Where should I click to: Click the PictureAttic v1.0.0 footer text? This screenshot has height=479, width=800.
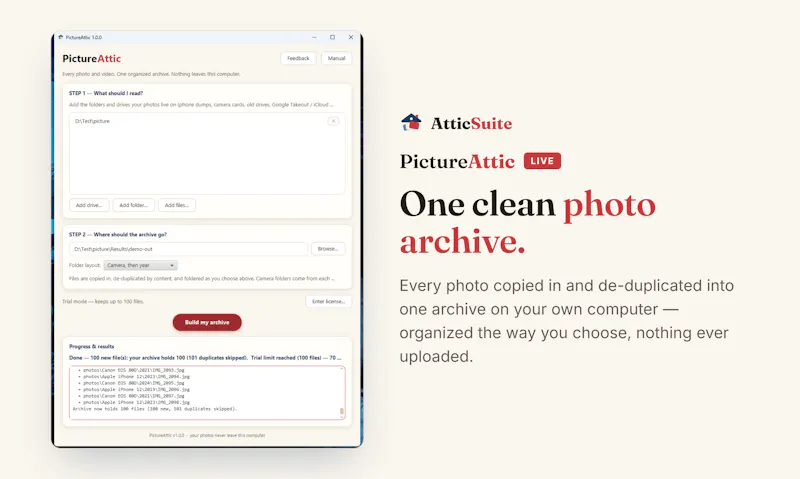point(207,436)
